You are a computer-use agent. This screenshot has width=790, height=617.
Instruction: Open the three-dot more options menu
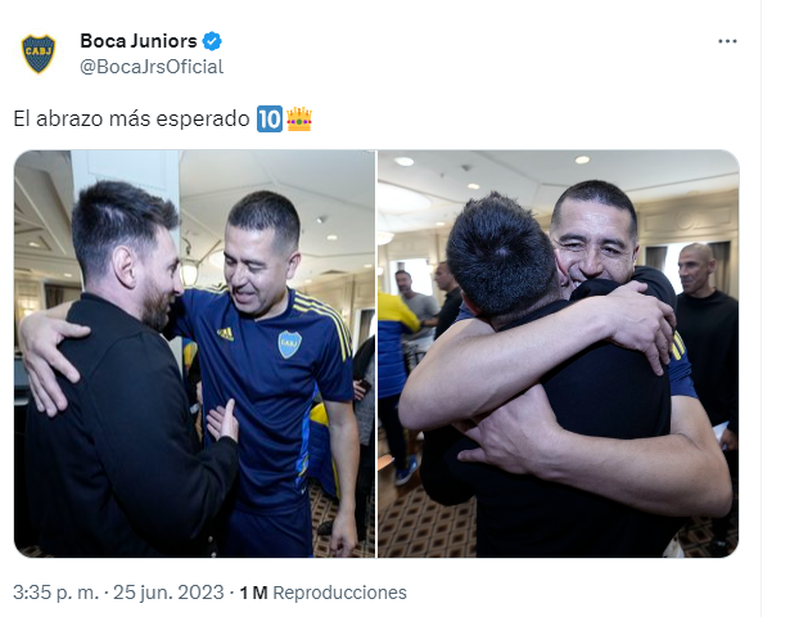(727, 41)
